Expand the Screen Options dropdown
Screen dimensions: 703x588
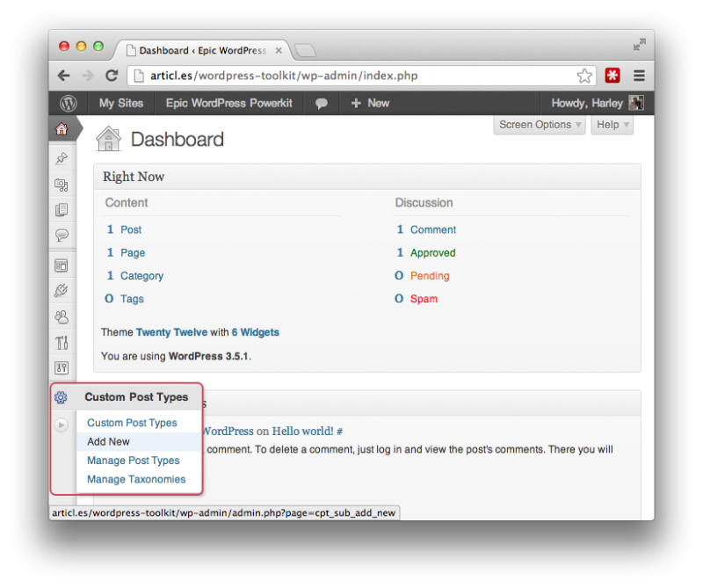click(x=540, y=125)
